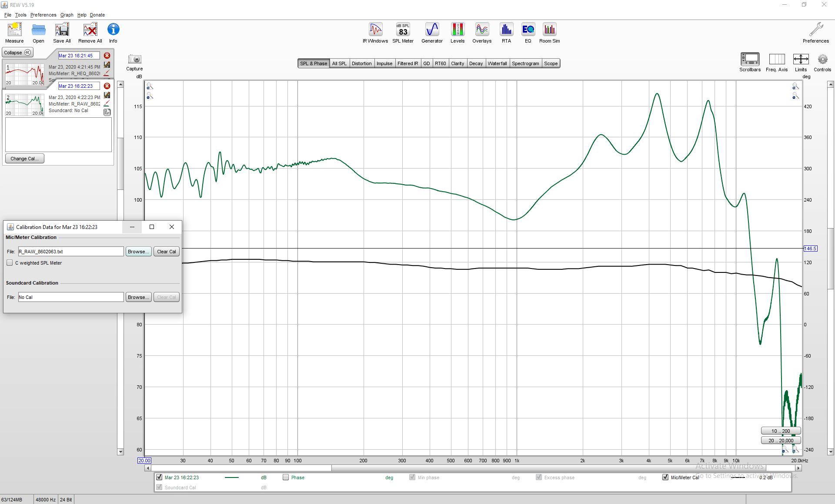The image size is (835, 504).
Task: Toggle the Mic/Meter Cal trace checkbox
Action: click(665, 477)
